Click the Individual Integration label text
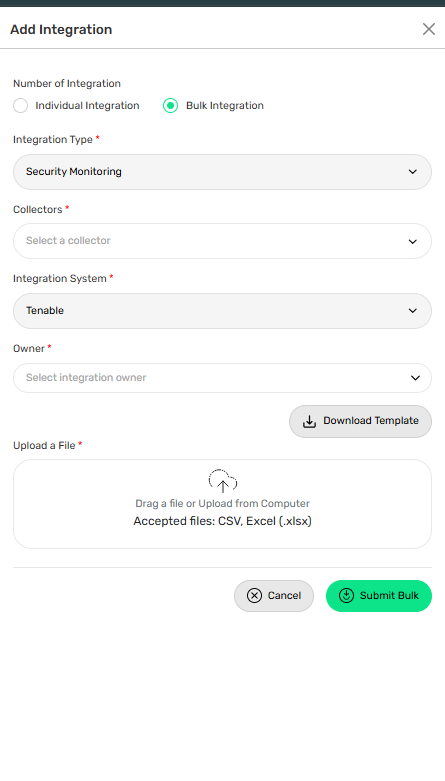 tap(87, 106)
